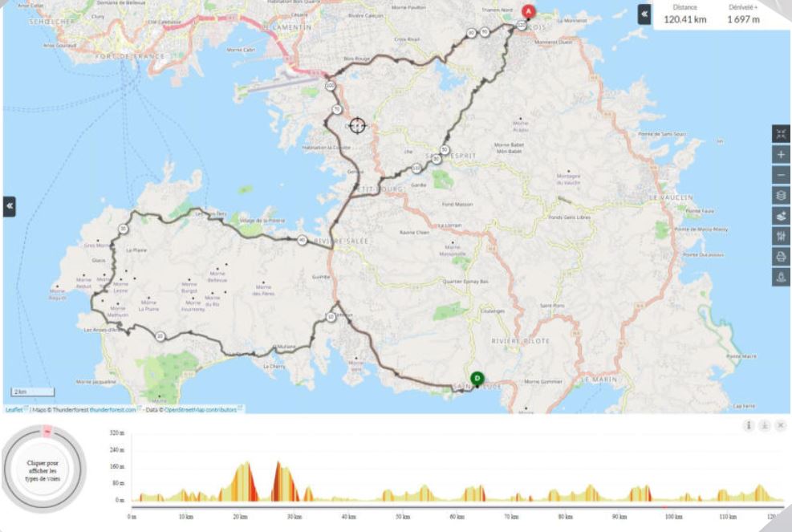The height and width of the screenshot is (532, 792).
Task: Click the crosshair target on the map
Action: tap(357, 125)
